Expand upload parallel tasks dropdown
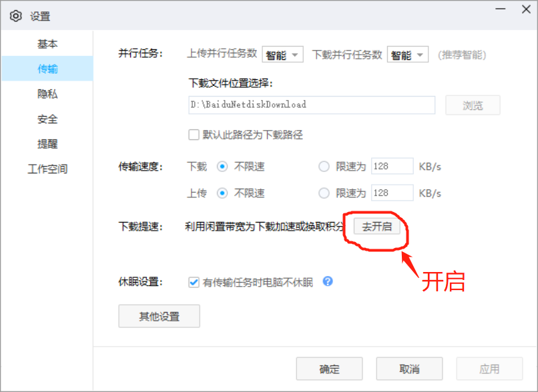 [283, 55]
